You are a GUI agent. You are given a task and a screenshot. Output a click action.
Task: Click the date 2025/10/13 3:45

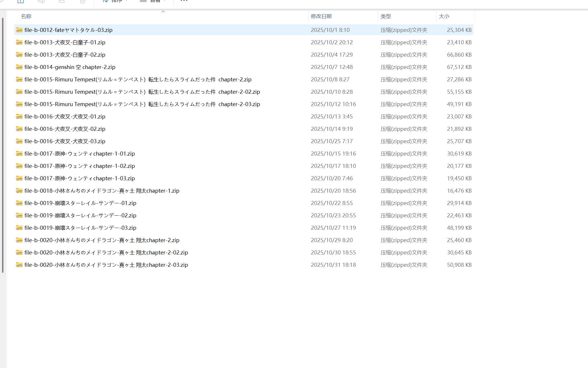(x=332, y=116)
